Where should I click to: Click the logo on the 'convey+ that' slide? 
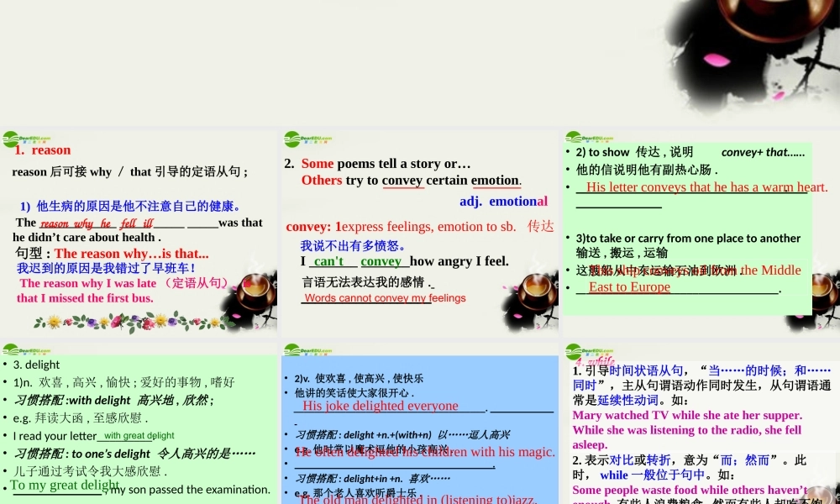(589, 138)
